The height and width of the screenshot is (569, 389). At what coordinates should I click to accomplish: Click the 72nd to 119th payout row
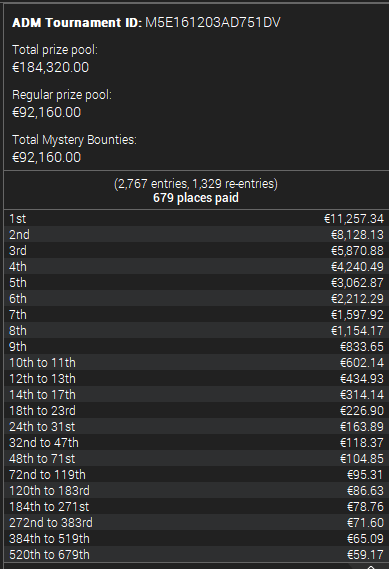(196, 474)
